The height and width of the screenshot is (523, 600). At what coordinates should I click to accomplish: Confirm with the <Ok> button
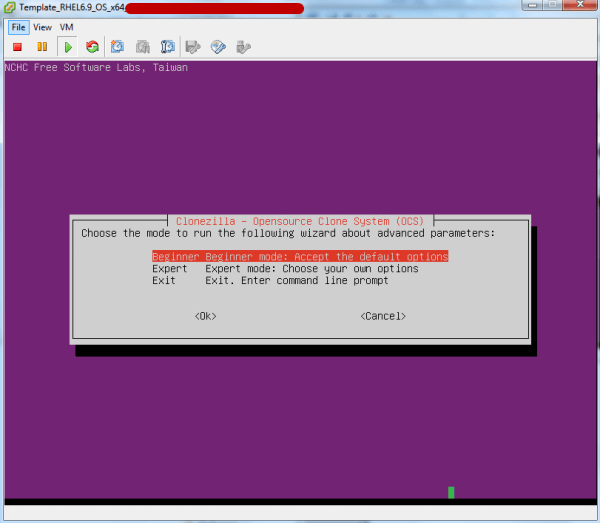click(205, 316)
